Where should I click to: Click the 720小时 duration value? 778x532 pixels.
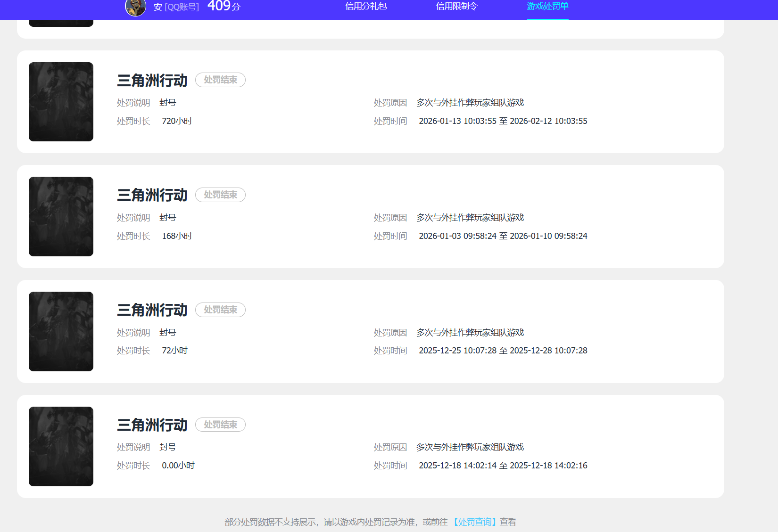click(x=177, y=121)
